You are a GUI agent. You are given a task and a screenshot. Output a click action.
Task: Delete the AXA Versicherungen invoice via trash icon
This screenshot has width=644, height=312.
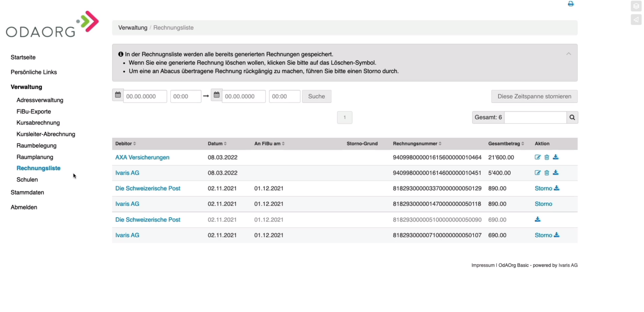tap(547, 157)
